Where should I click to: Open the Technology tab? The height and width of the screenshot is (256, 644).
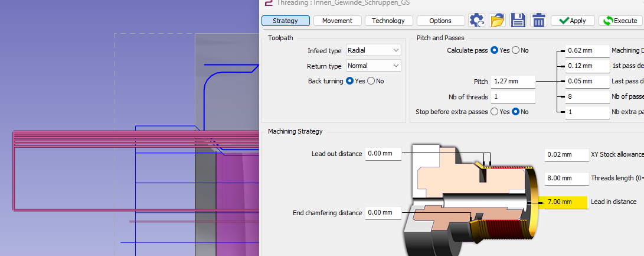point(388,21)
